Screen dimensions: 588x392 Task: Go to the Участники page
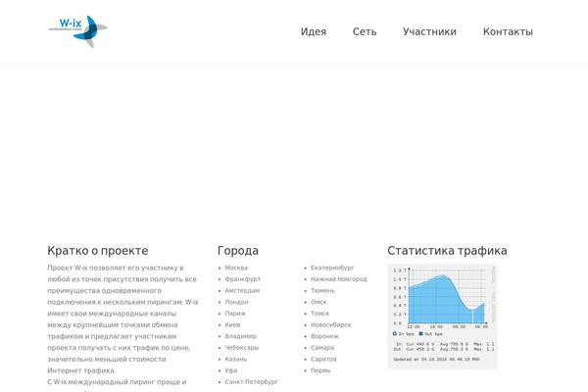point(430,32)
